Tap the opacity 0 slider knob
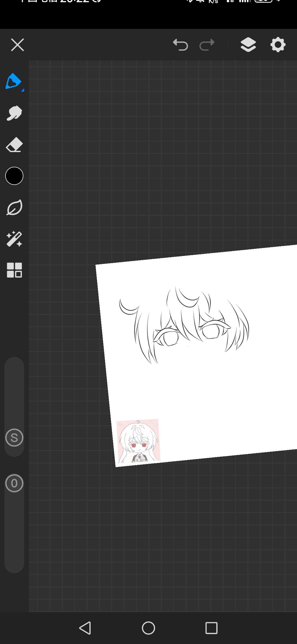The width and height of the screenshot is (297, 644). [14, 483]
